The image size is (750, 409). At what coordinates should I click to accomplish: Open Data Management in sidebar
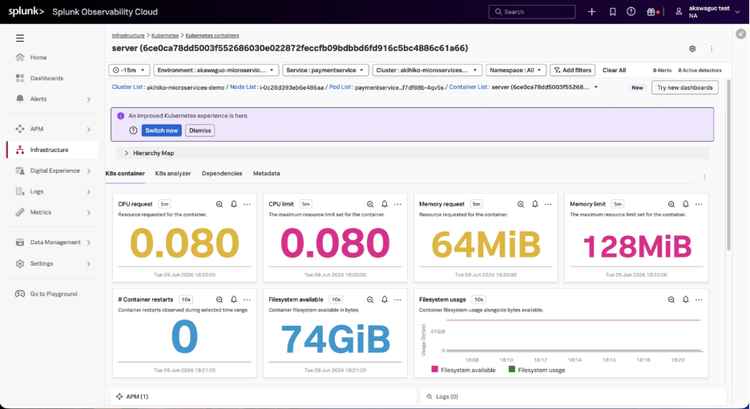[x=55, y=243]
